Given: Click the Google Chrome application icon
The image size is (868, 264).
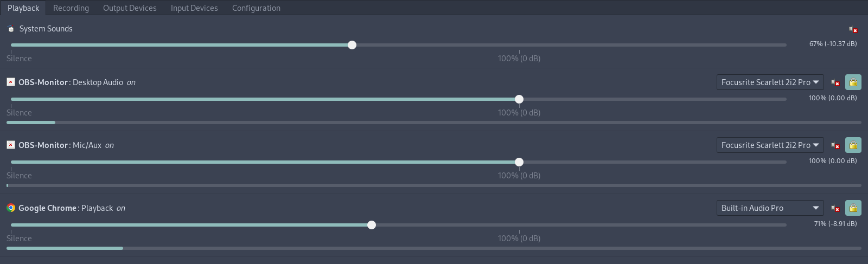Looking at the screenshot, I should (11, 208).
